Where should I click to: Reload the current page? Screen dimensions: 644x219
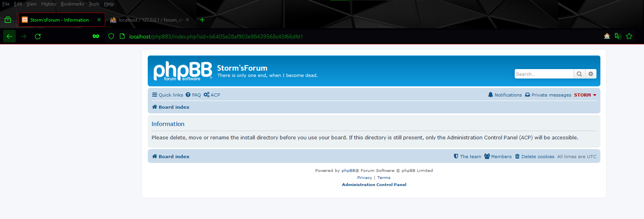(x=38, y=36)
